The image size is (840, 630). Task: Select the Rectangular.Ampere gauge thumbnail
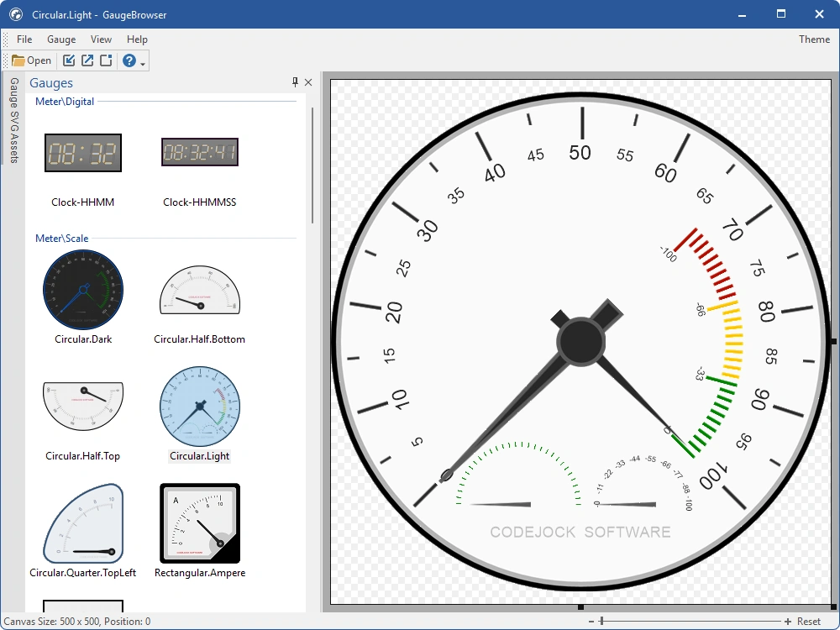point(200,523)
